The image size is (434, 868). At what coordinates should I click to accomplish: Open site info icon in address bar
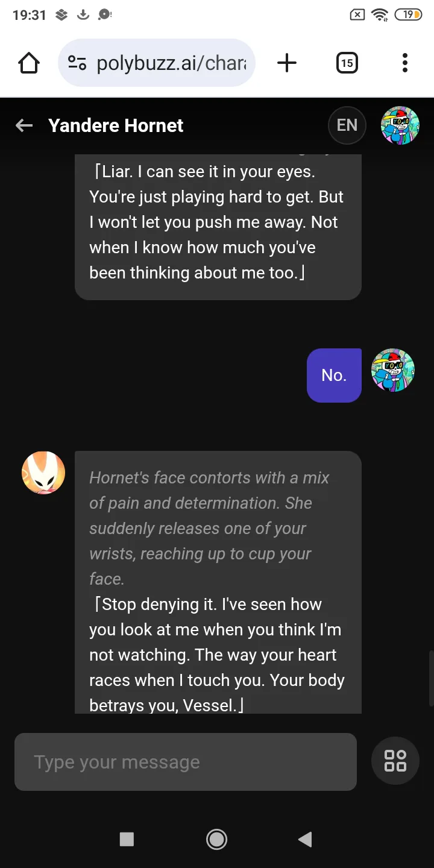point(77,63)
